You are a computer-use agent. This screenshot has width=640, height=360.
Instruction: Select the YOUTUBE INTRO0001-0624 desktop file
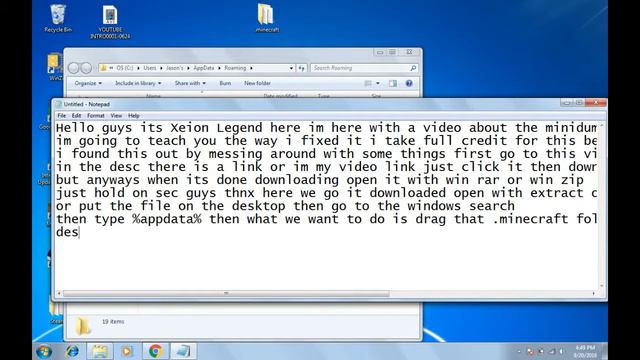point(110,22)
